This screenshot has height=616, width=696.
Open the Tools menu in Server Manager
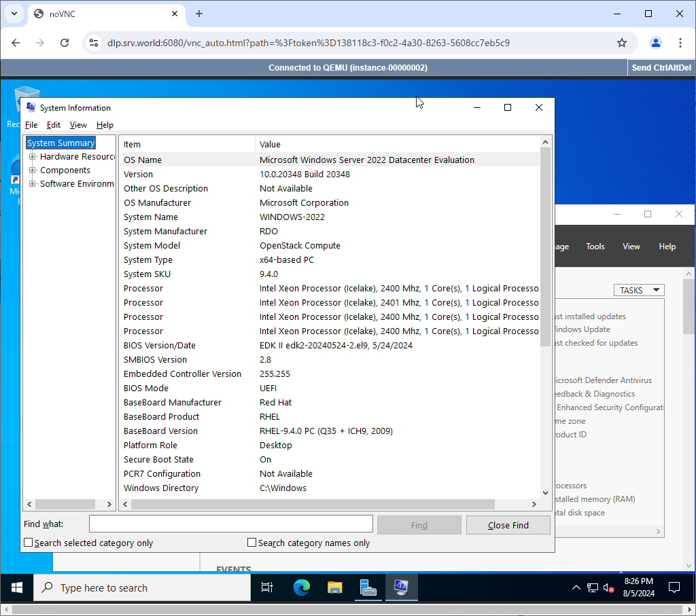(x=595, y=247)
